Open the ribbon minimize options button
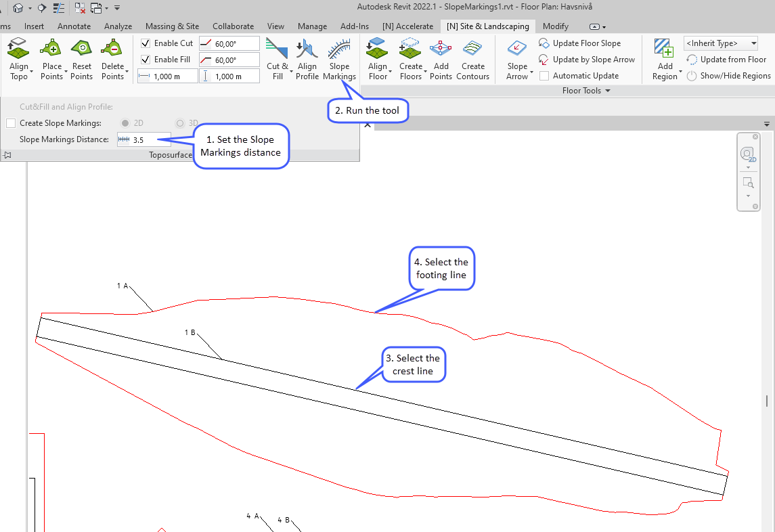 click(598, 26)
